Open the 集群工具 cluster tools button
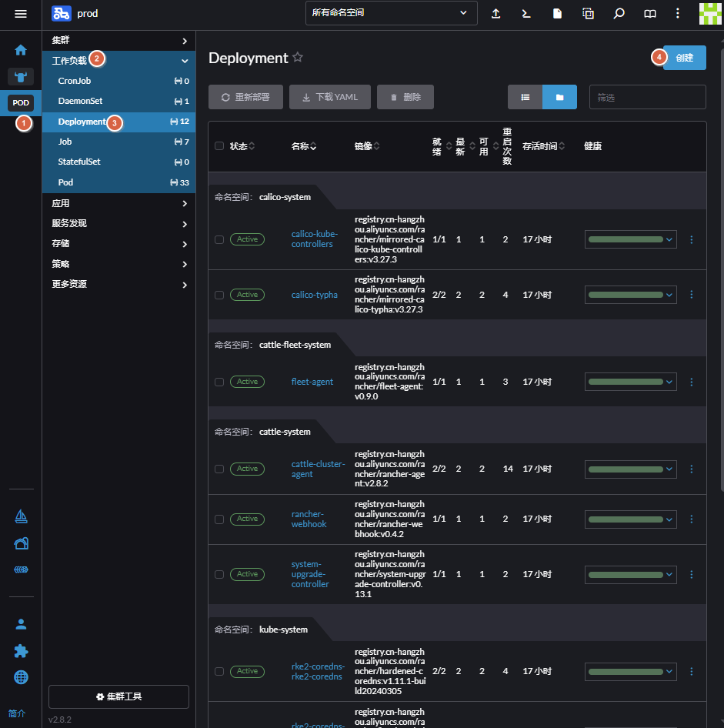 (x=118, y=696)
